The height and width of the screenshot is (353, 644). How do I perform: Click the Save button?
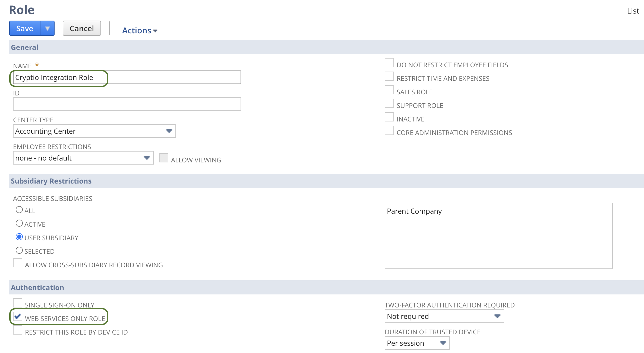coord(25,28)
